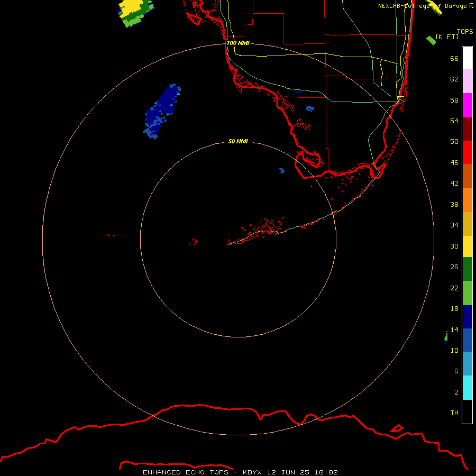Click the legend value 46
This screenshot has height=476, width=476.
[454, 162]
